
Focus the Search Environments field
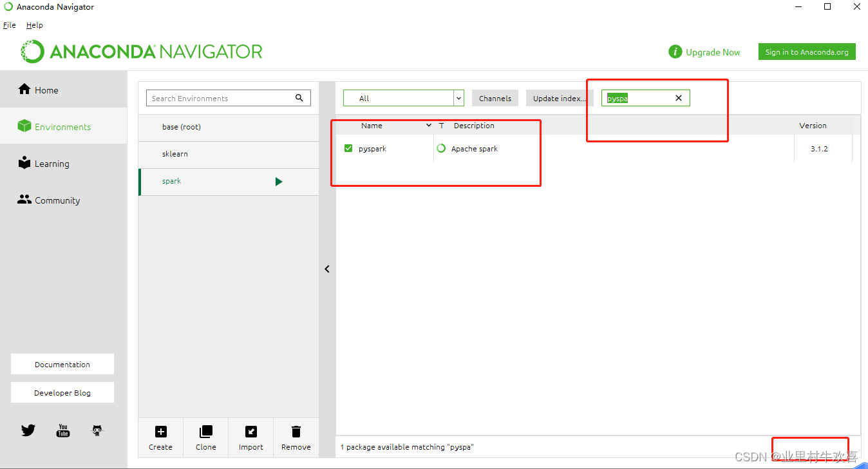click(229, 98)
